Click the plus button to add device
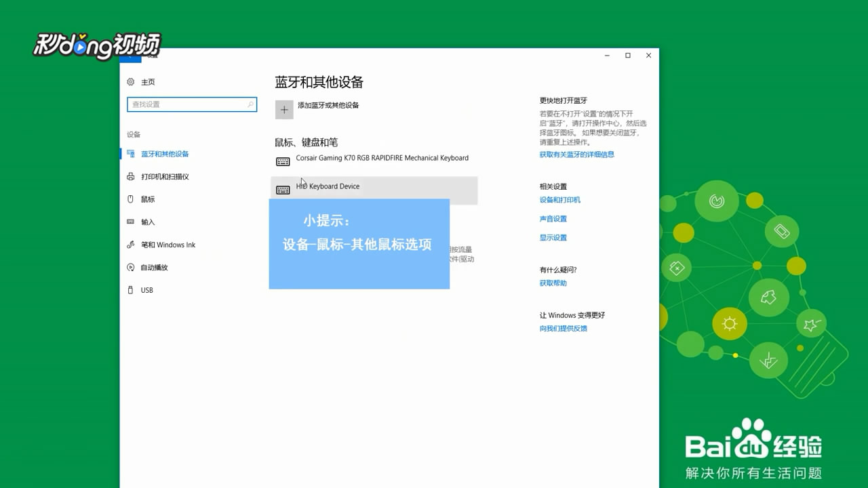 (284, 109)
